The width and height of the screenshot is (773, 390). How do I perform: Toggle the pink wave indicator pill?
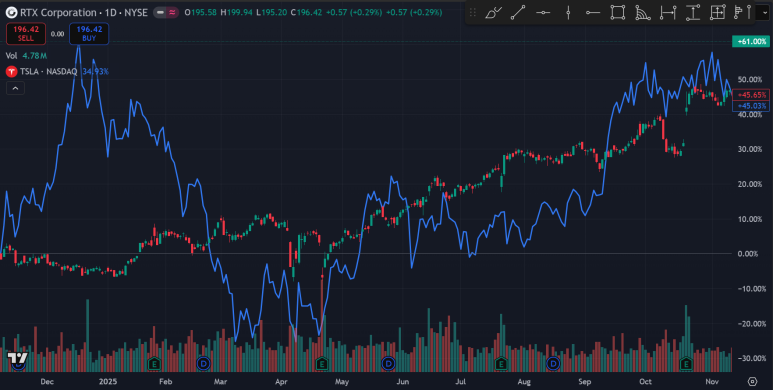tap(172, 13)
